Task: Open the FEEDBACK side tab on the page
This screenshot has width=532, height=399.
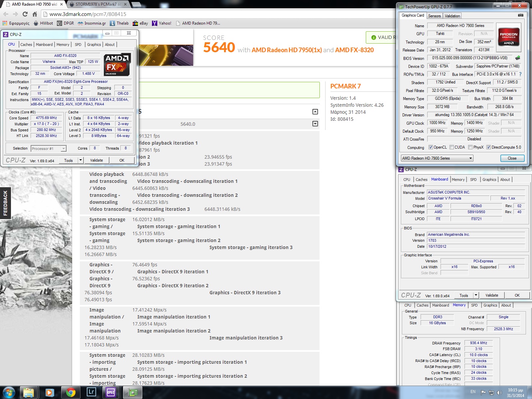Action: click(x=5, y=203)
